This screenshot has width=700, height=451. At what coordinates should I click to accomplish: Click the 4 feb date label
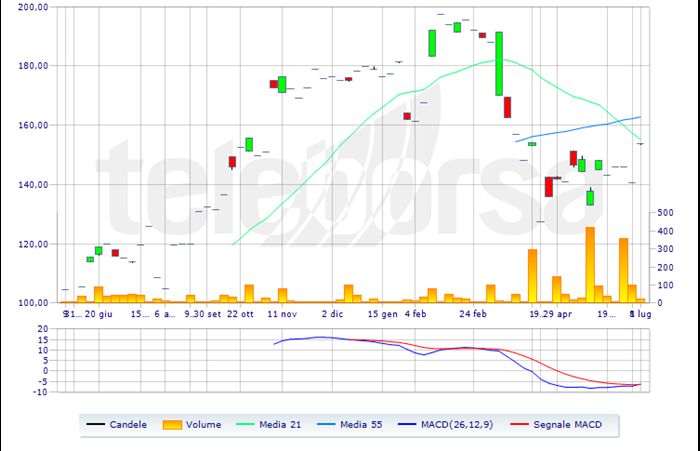(x=415, y=314)
